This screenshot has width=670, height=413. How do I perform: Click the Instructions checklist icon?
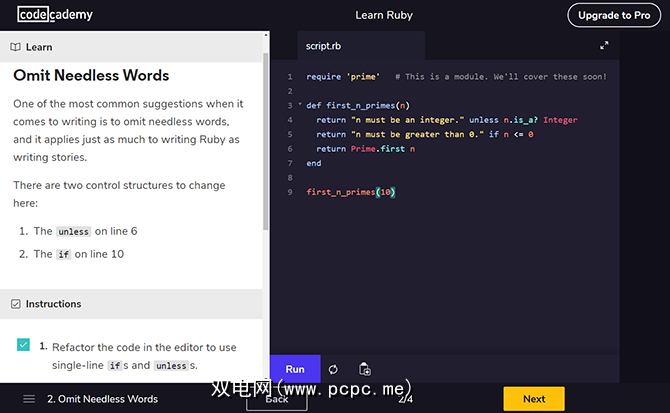pos(15,304)
